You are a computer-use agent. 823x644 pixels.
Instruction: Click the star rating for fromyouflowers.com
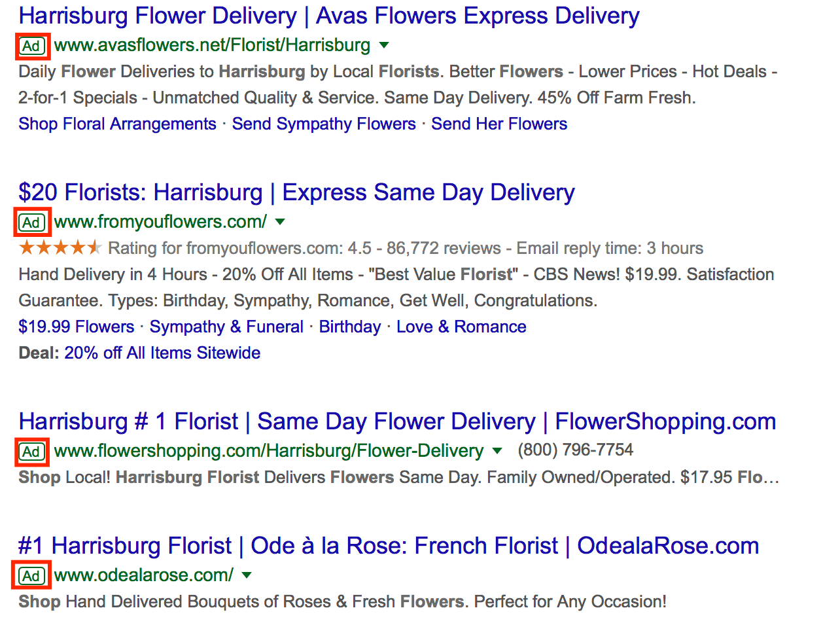point(60,247)
